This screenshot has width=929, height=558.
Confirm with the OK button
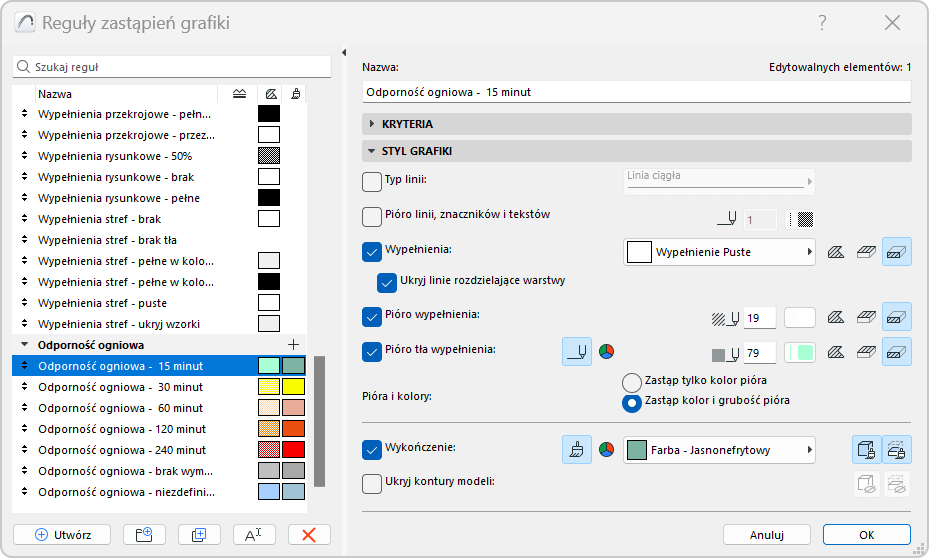point(867,535)
